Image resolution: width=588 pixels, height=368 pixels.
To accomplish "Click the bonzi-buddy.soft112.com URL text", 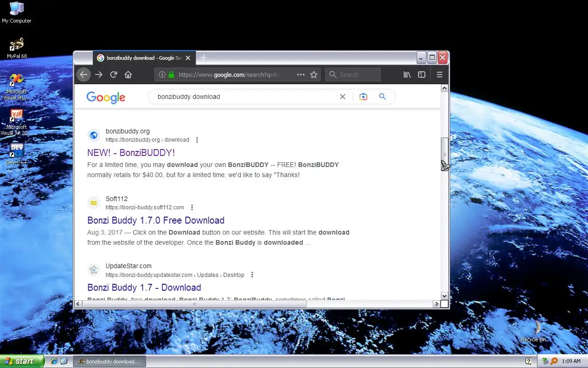I will point(145,207).
